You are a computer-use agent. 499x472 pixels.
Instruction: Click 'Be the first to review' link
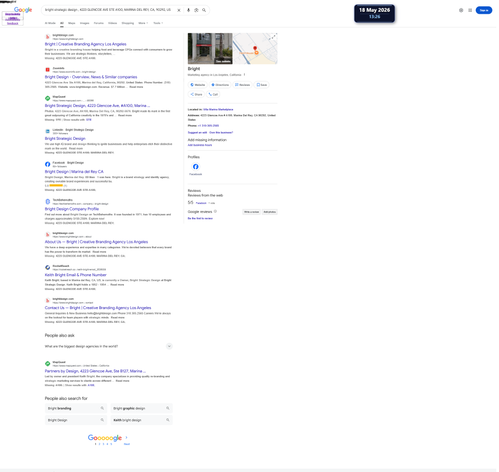[201, 219]
